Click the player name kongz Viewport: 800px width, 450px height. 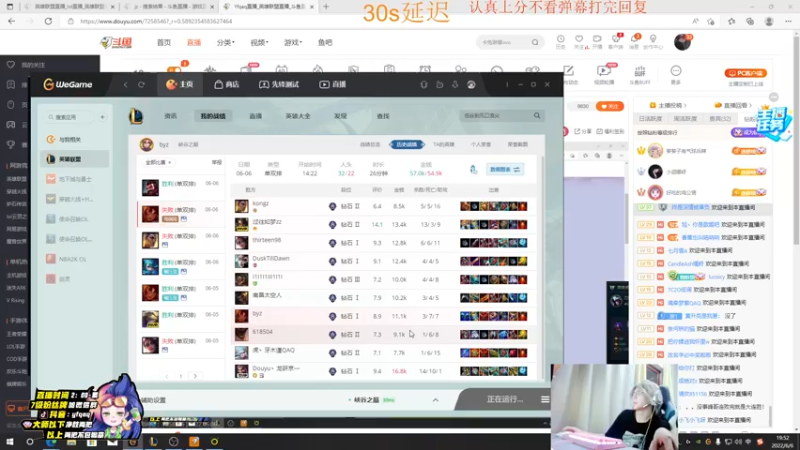click(x=260, y=203)
